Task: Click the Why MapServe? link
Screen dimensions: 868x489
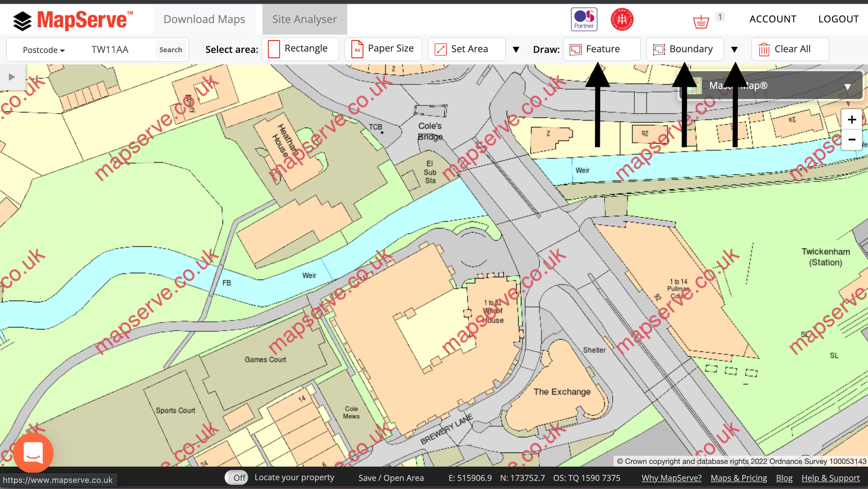Action: tap(672, 477)
